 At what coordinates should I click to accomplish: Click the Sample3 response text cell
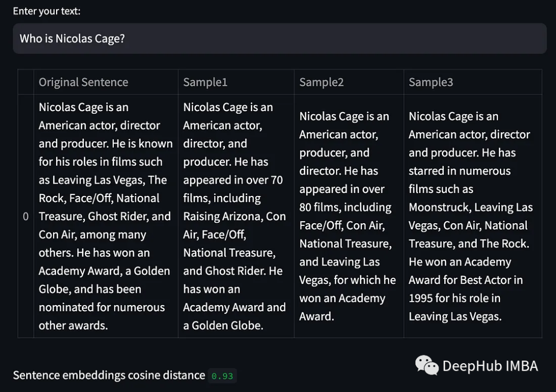click(x=472, y=216)
